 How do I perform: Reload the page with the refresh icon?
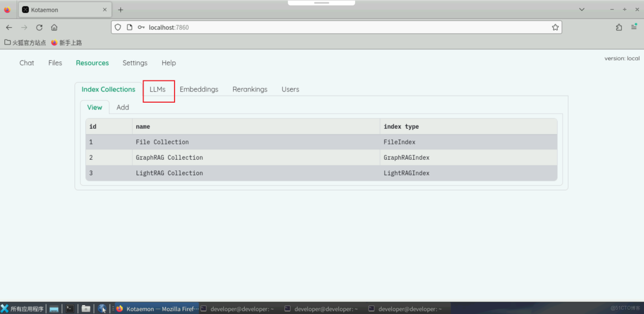point(39,28)
